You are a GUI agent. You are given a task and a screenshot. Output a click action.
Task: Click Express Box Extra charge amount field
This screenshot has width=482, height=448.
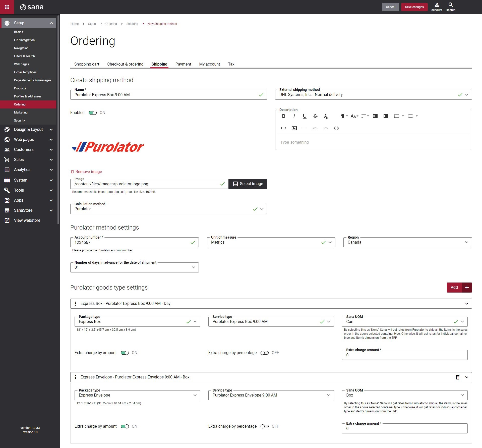click(x=405, y=355)
